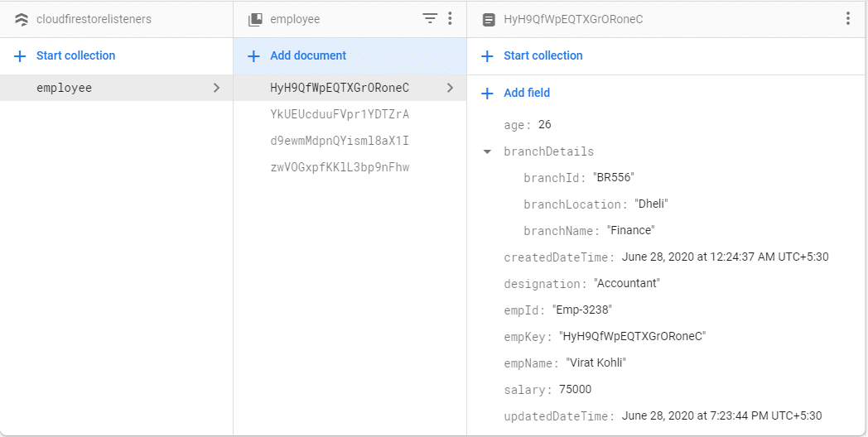868x437 pixels.
Task: Expand the employee collection chevron
Action: (x=217, y=88)
